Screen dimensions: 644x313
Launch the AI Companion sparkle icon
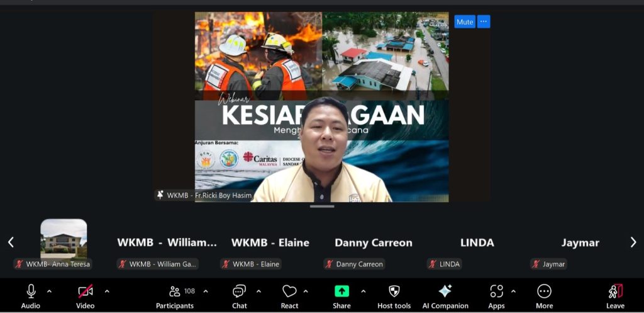[445, 292]
